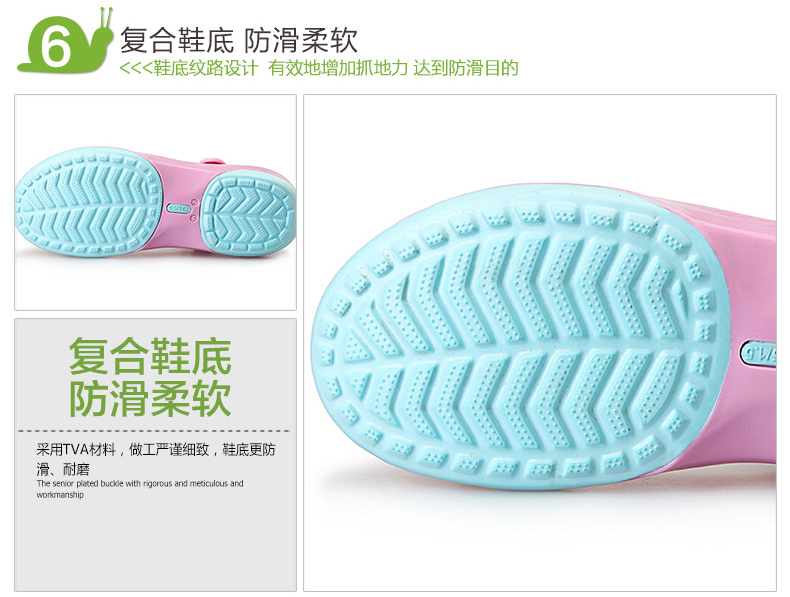
Task: Click the big green 复合鞋底 text in grey panel
Action: 150,357
